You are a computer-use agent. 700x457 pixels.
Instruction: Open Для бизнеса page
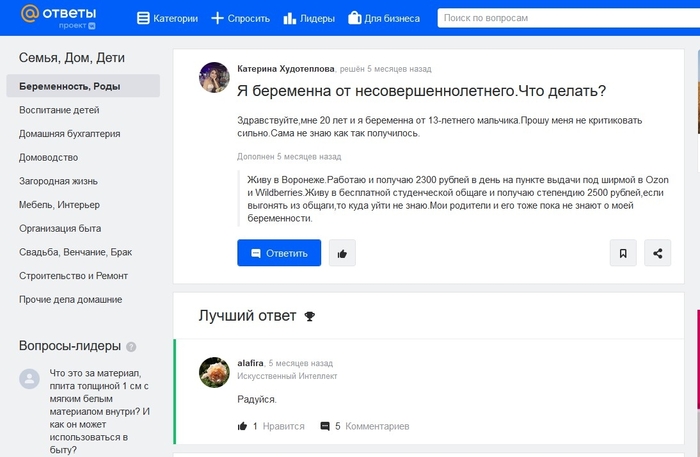tap(384, 18)
